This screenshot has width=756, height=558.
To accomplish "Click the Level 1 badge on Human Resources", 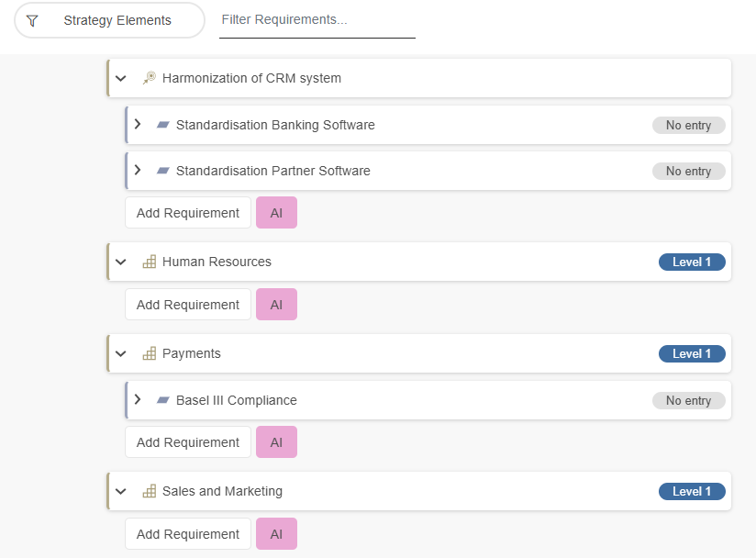I will coord(691,262).
